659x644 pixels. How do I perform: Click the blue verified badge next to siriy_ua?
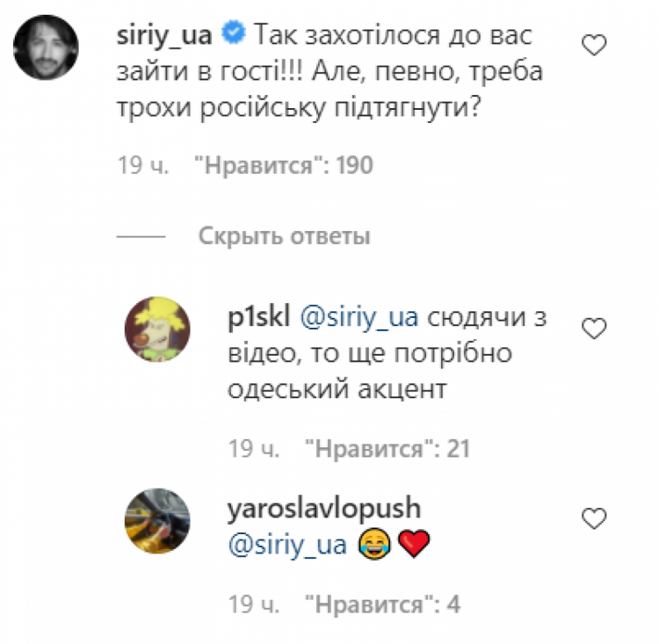click(x=233, y=33)
